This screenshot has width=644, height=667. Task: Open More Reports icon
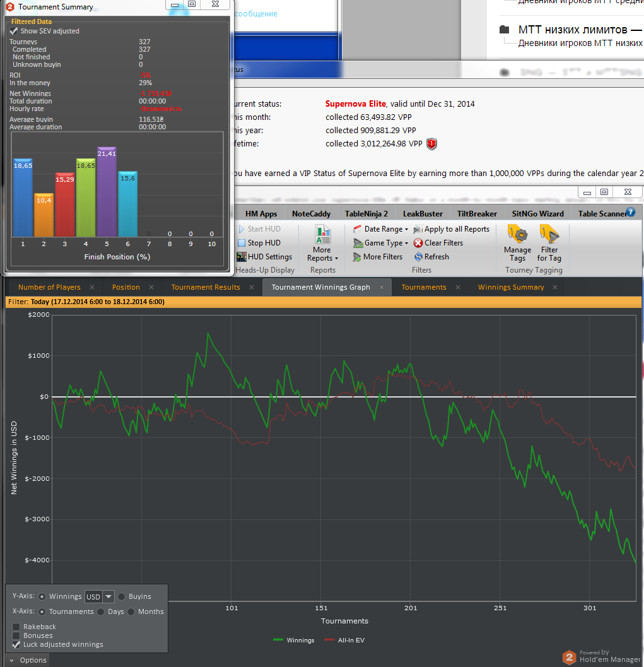[x=323, y=234]
